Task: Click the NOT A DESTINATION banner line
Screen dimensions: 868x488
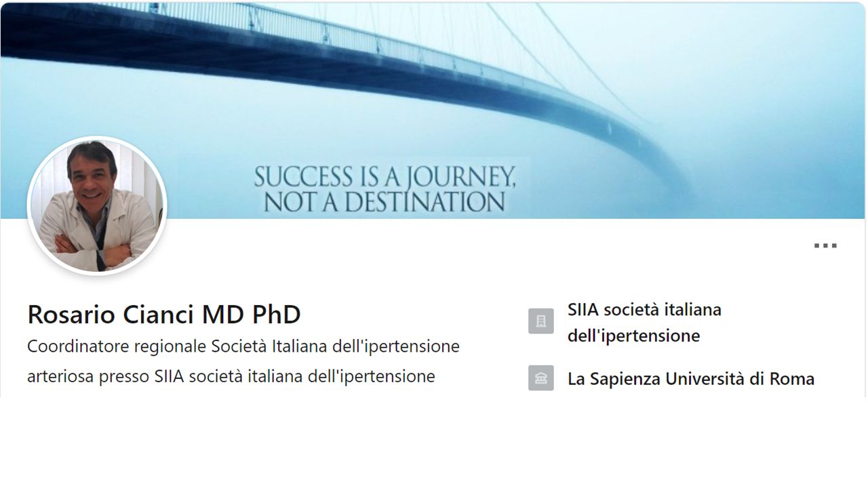Action: (x=384, y=201)
